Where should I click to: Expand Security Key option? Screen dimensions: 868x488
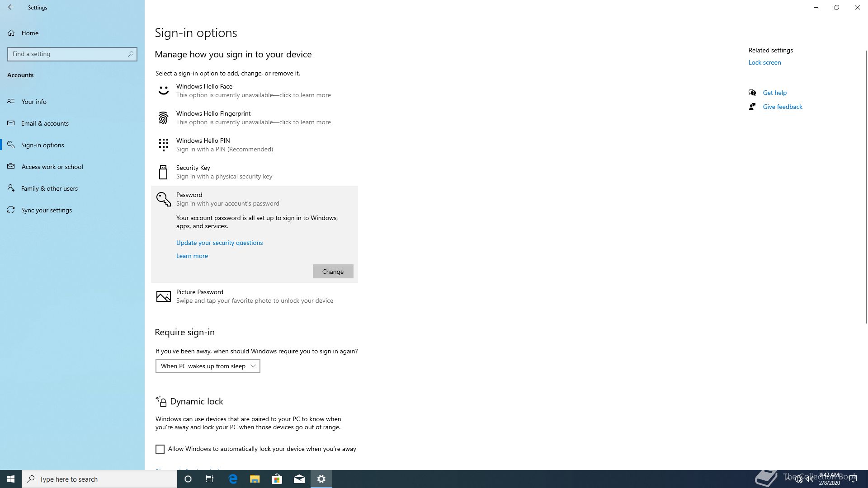(255, 172)
